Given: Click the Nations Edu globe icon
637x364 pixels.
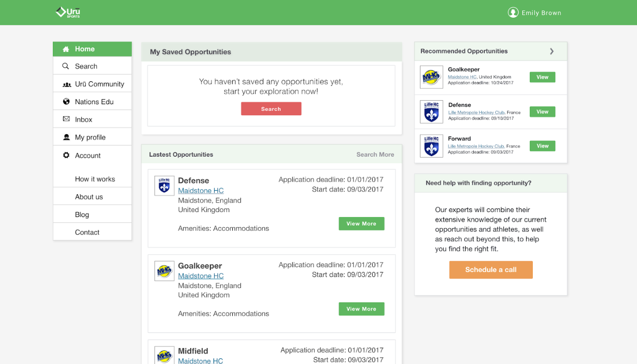Looking at the screenshot, I should (x=66, y=102).
